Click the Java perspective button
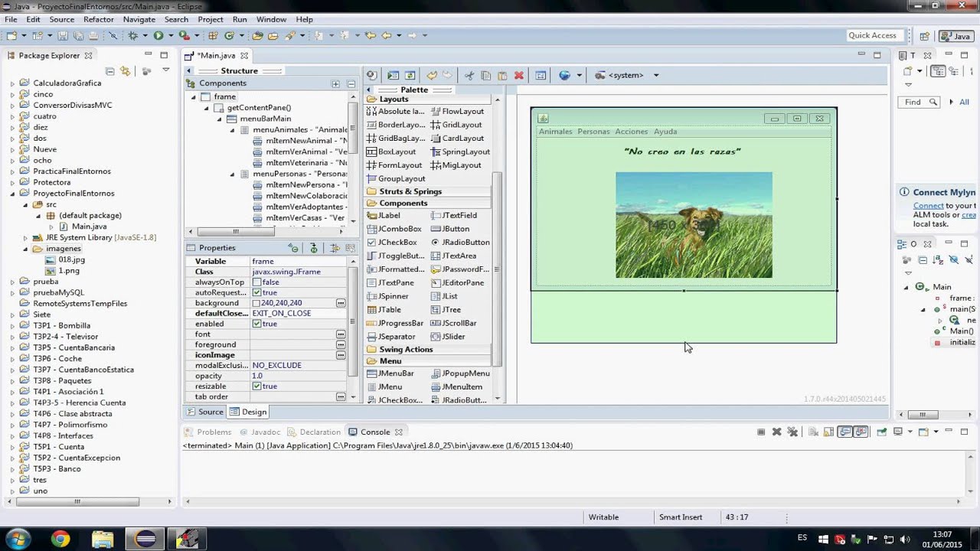The height and width of the screenshot is (551, 980). click(x=955, y=35)
